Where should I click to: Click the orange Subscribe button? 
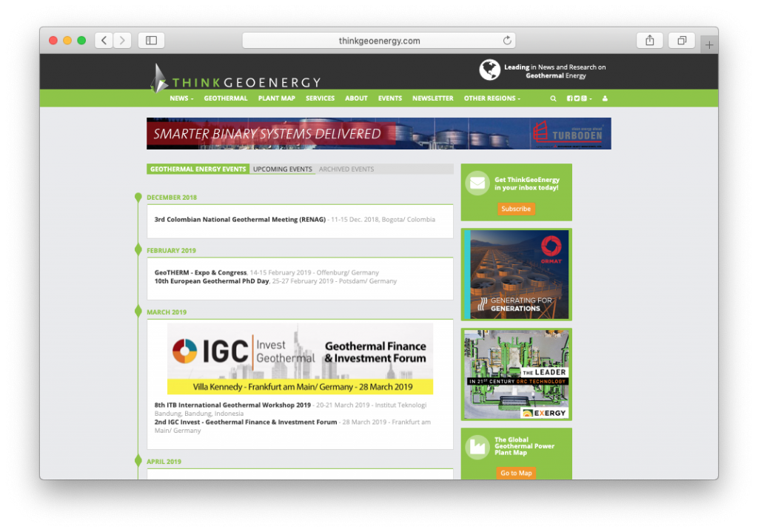click(516, 209)
